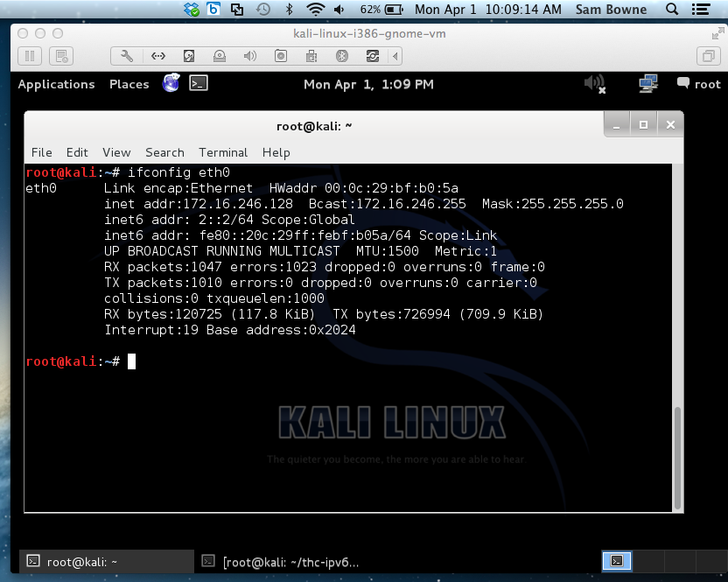Launch terminal from top panel icon
The width and height of the screenshot is (728, 582).
click(199, 83)
